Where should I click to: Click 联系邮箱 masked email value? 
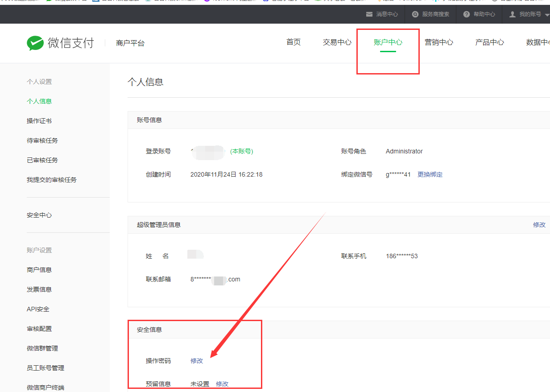(x=215, y=279)
